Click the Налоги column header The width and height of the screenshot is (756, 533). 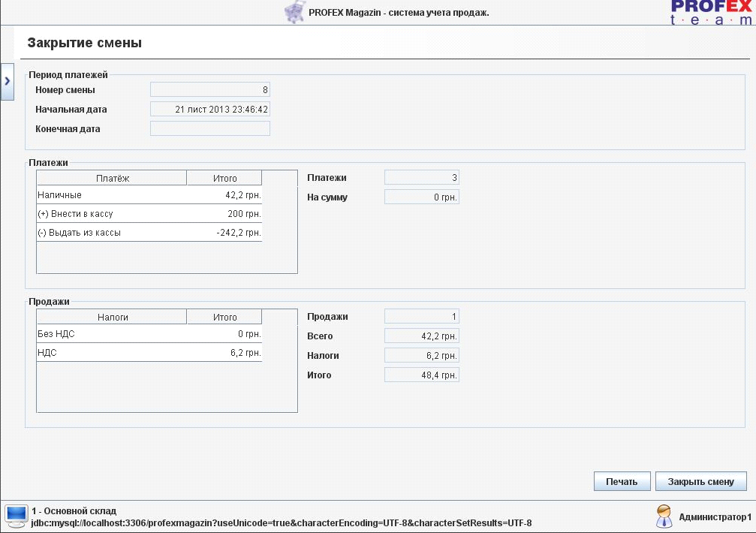pos(112,317)
